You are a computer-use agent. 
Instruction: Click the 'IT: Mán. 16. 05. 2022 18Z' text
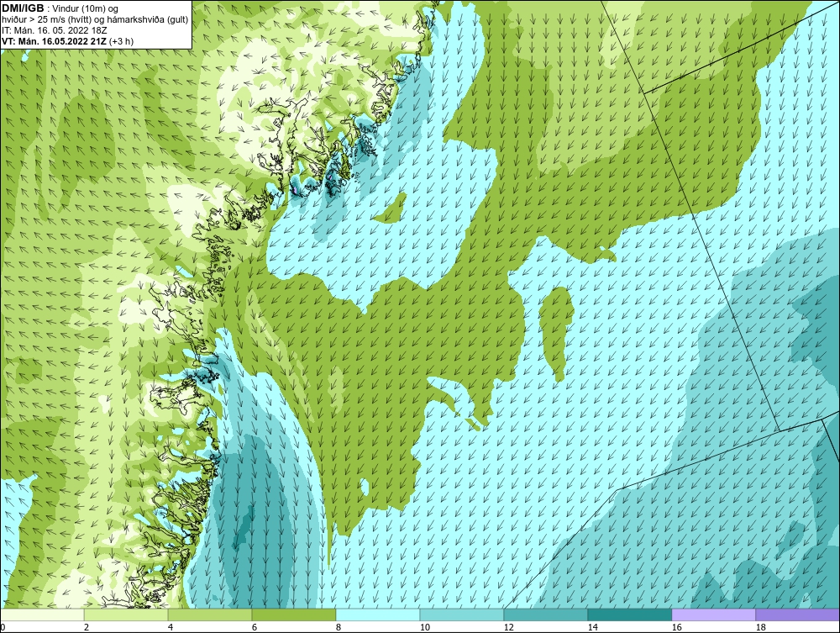pyautogui.click(x=54, y=30)
